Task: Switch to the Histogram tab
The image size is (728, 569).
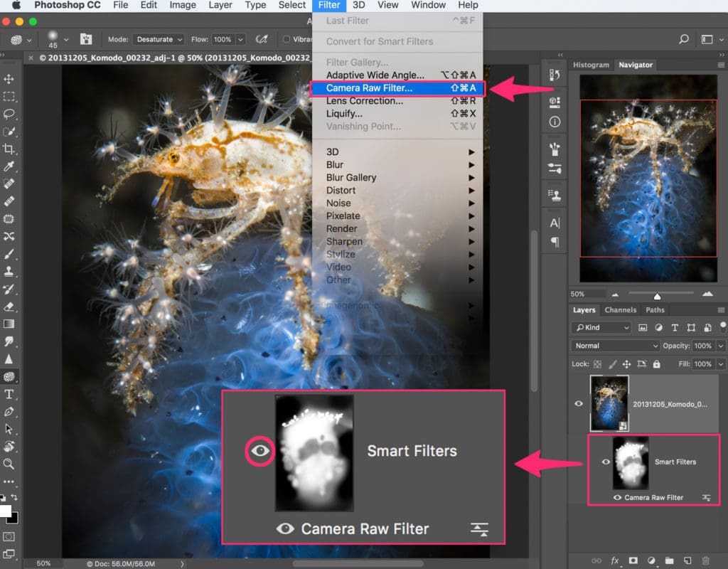Action: (x=591, y=65)
